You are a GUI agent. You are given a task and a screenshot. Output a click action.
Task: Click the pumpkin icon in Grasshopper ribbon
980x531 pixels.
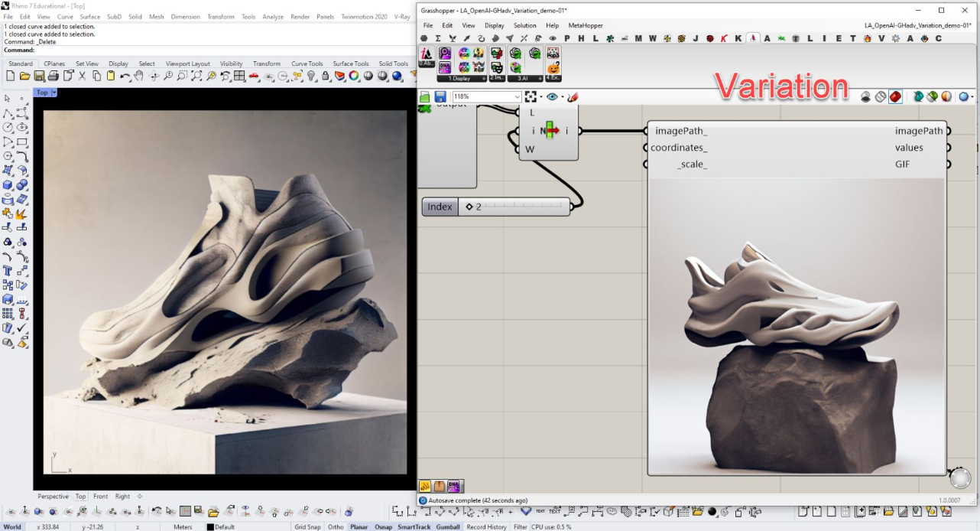pos(553,67)
